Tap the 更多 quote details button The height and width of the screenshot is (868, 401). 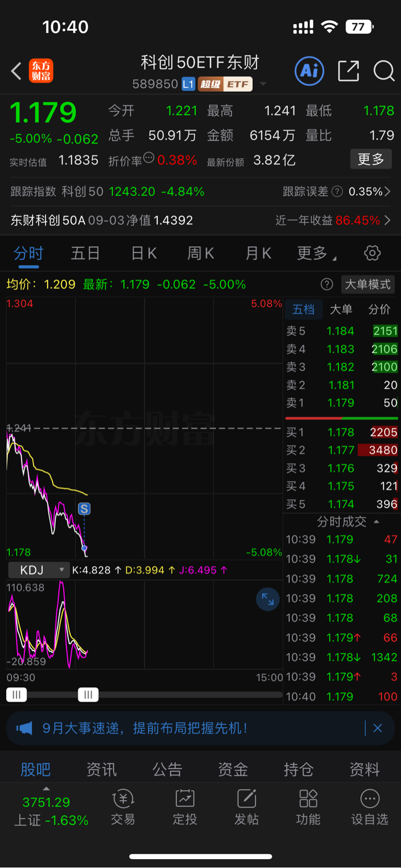pos(371,159)
